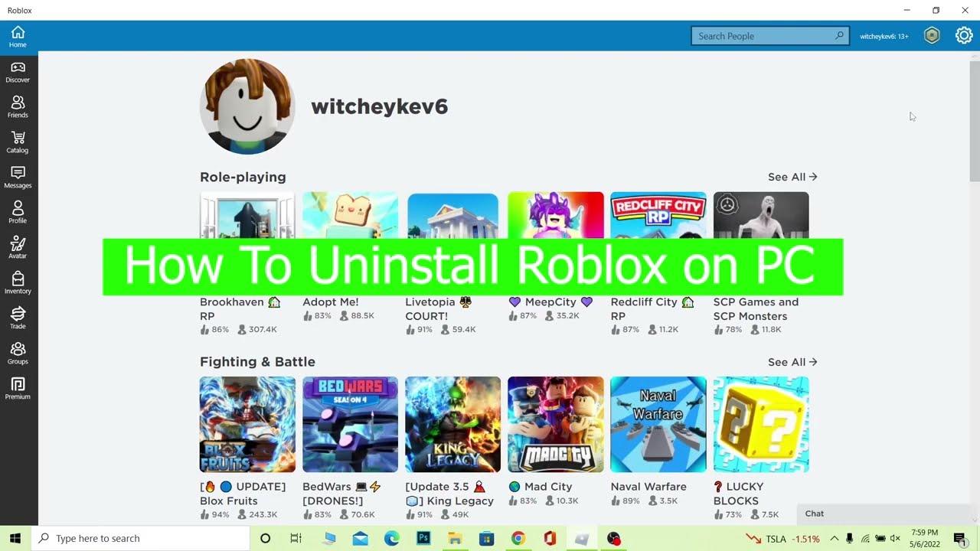Open the Livetopia COURT! title

click(438, 309)
